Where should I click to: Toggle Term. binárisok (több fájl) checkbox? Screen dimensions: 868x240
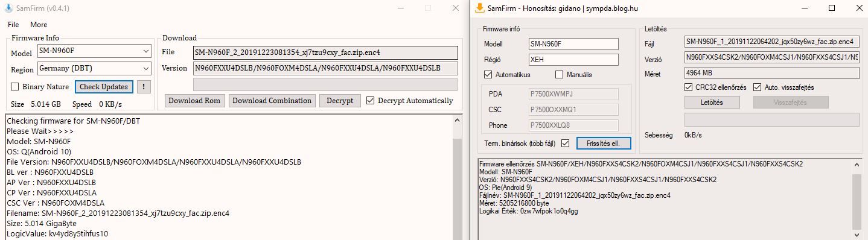coord(565,143)
